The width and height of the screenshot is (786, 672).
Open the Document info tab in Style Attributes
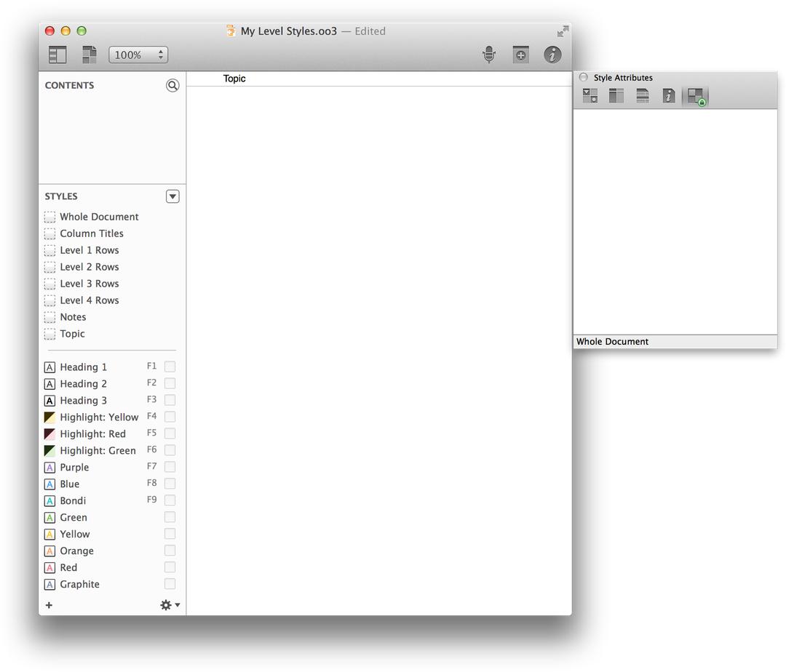click(x=669, y=95)
